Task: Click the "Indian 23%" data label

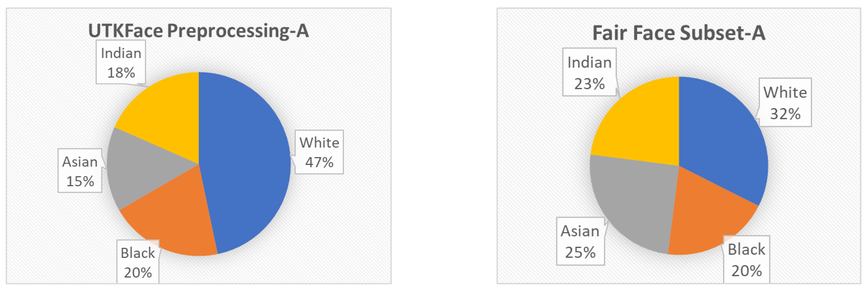Action: point(589,72)
